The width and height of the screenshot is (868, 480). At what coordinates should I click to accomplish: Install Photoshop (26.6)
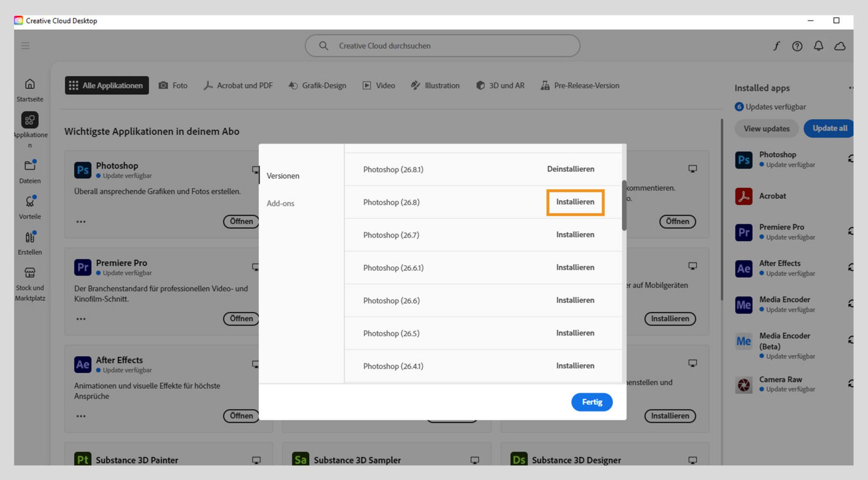coord(575,300)
